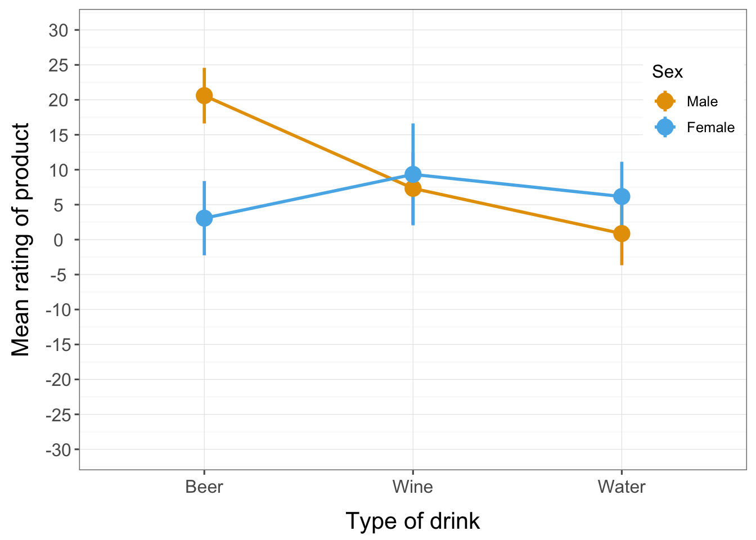Select the Male legend label text
The width and height of the screenshot is (756, 540).
702,102
